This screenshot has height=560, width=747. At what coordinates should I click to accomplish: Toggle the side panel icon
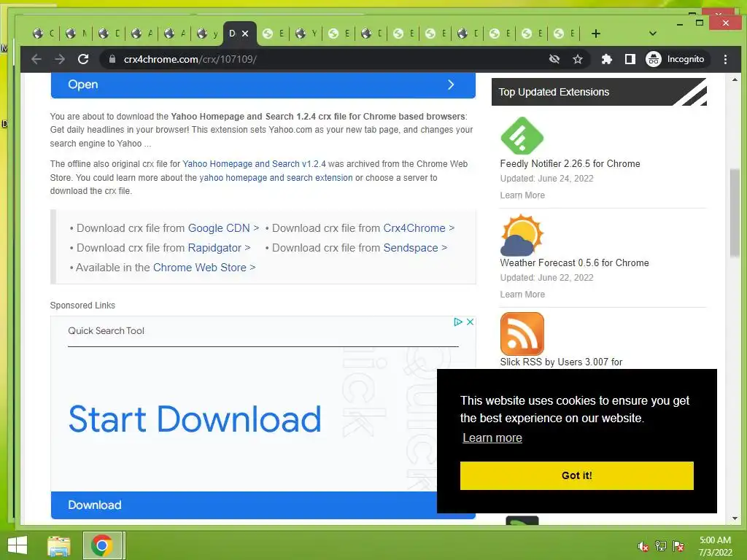pyautogui.click(x=630, y=59)
